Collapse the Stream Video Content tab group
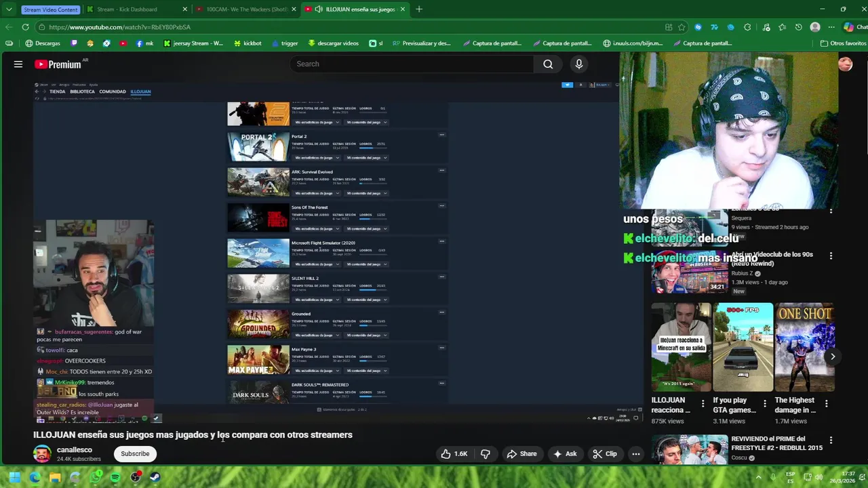The height and width of the screenshot is (488, 868). click(x=51, y=9)
